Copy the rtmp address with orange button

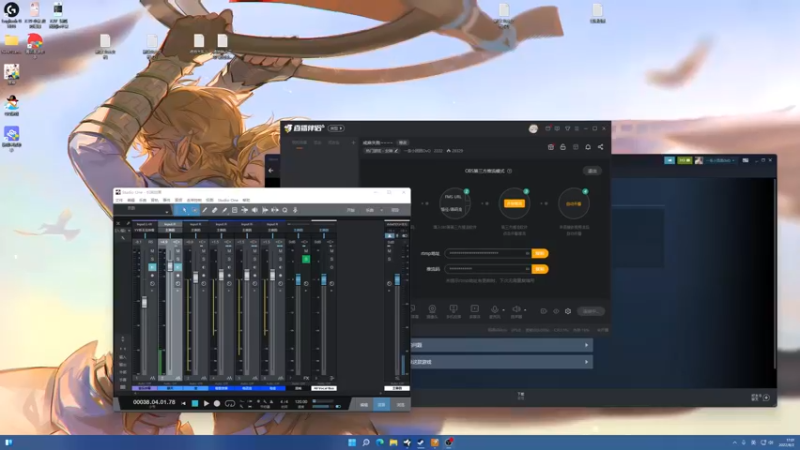click(540, 253)
